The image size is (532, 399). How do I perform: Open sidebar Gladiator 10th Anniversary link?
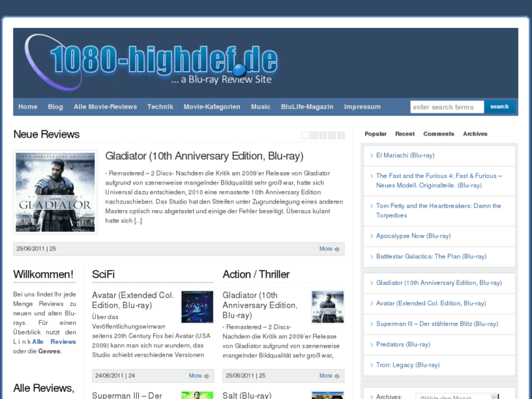(x=438, y=283)
